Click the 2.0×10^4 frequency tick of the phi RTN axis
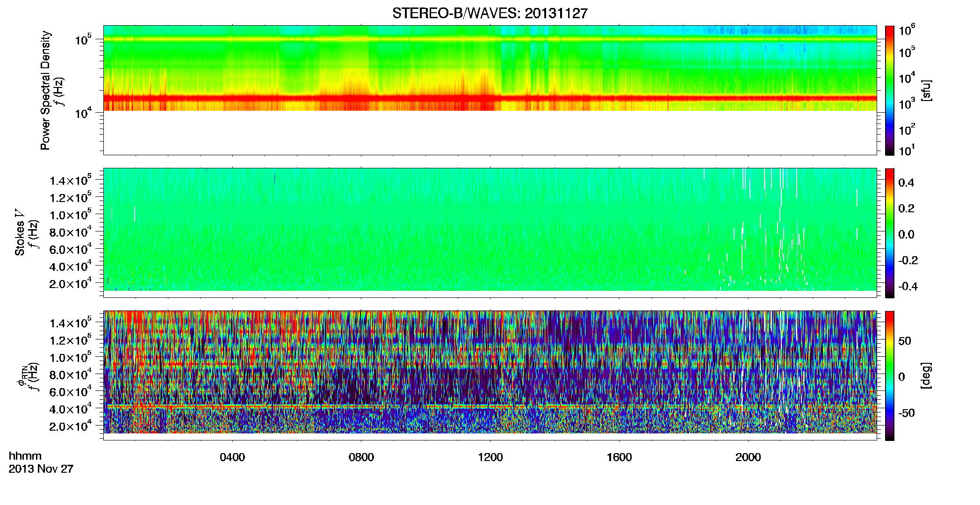This screenshot has height=505, width=980. pos(70,426)
